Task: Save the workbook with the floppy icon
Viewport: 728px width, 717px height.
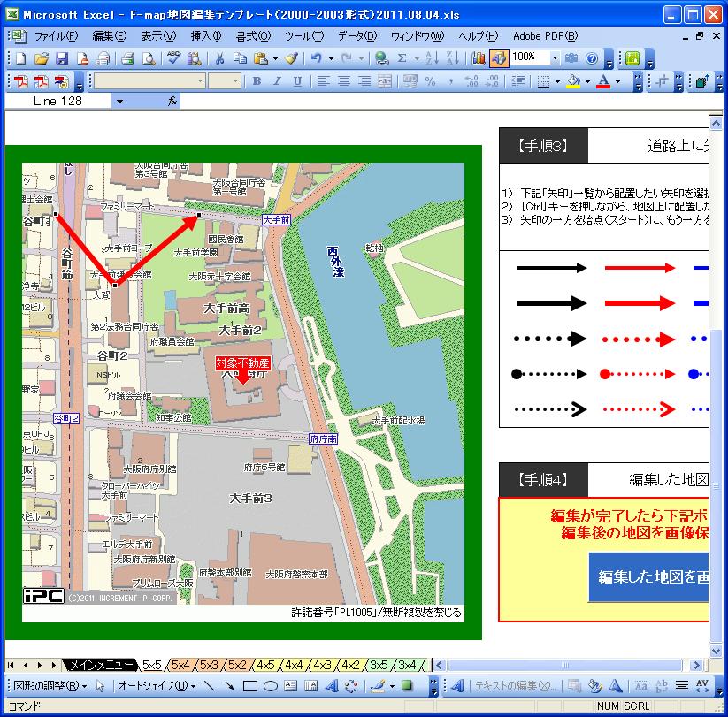Action: coord(62,58)
